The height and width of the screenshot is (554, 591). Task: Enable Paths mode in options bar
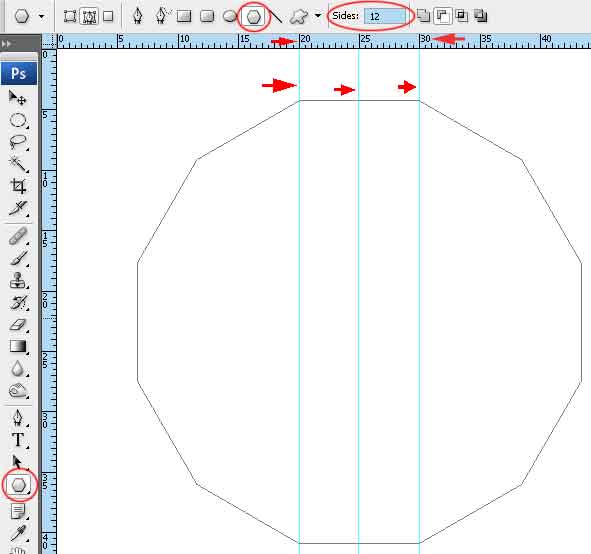89,16
